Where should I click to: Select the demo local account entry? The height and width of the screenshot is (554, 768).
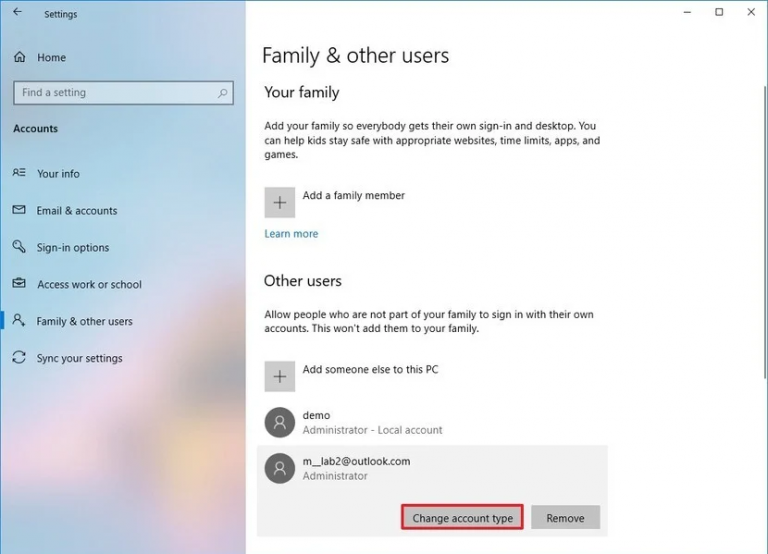coord(432,422)
